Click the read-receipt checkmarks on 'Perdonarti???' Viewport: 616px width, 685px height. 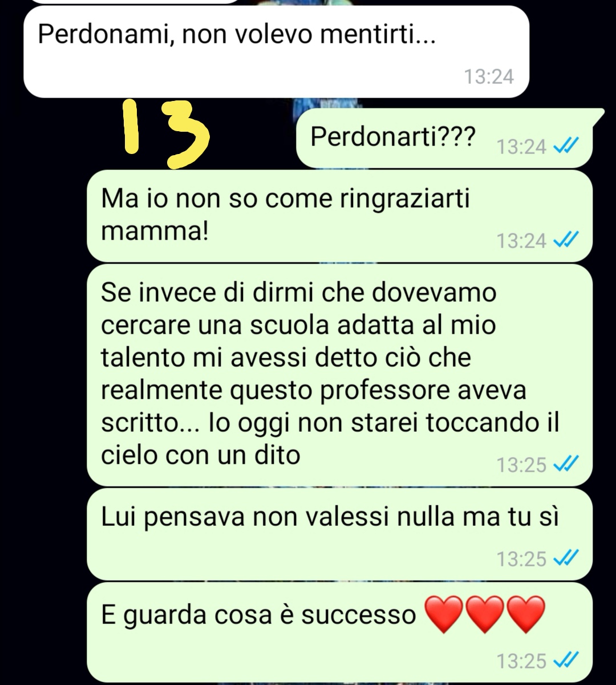coord(567,147)
